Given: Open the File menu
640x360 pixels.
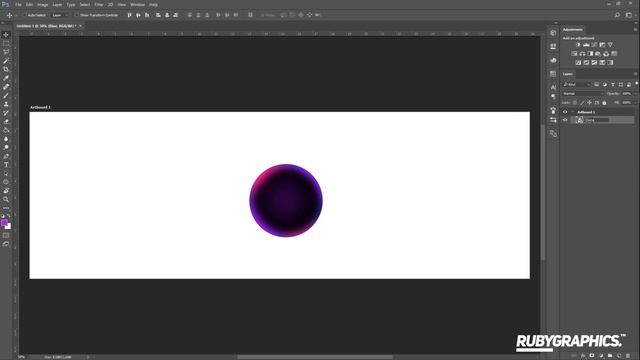Looking at the screenshot, I should pyautogui.click(x=18, y=4).
